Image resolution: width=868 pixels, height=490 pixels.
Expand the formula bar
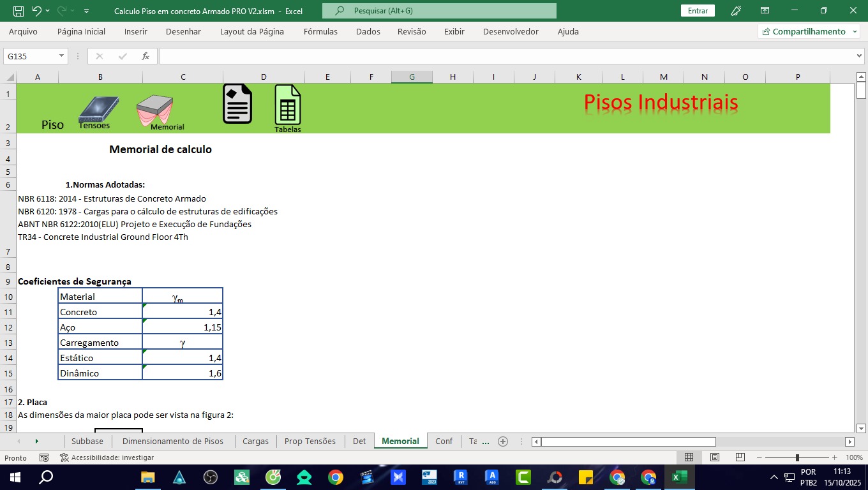pos(859,56)
